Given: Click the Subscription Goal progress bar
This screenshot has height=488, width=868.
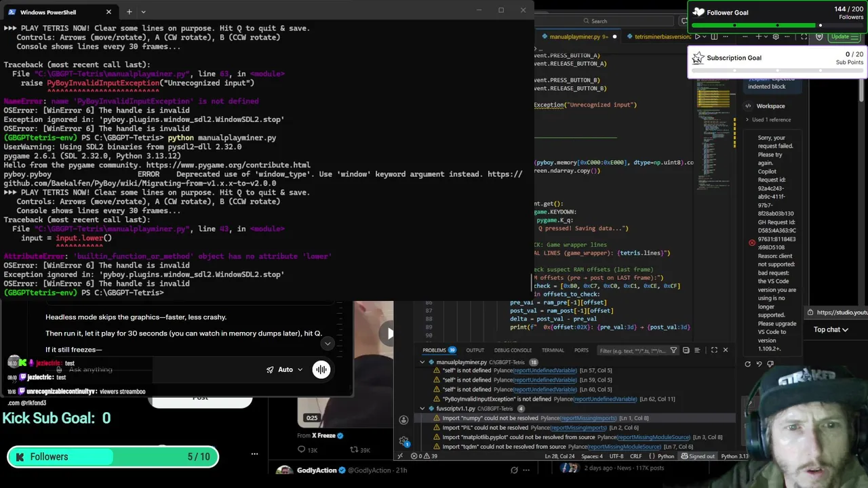Looking at the screenshot, I should [778, 72].
